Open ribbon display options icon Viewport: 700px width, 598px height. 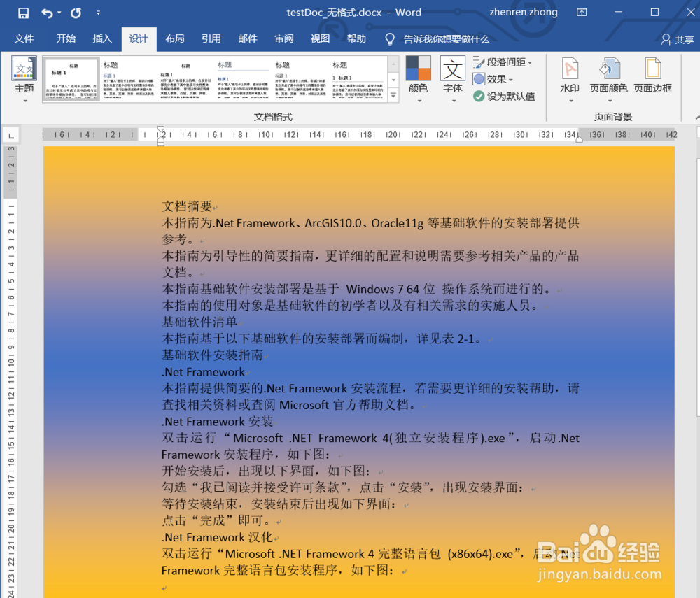582,13
